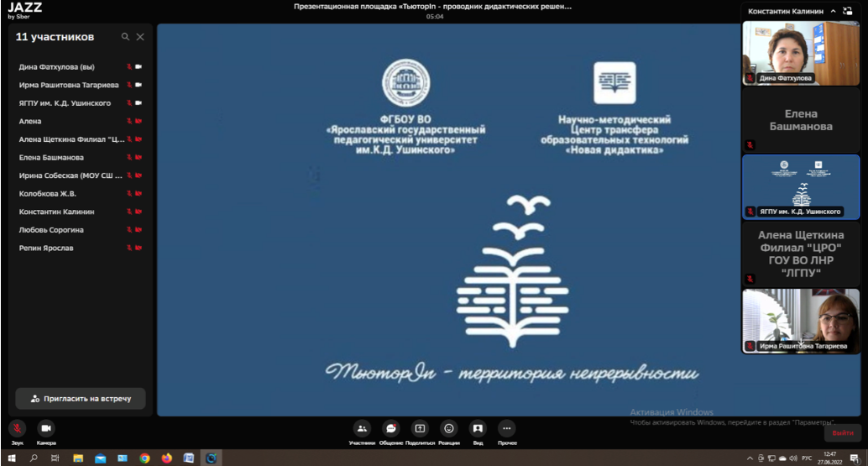Select Константин Калинин in participants list
This screenshot has width=868, height=466.
click(x=57, y=212)
